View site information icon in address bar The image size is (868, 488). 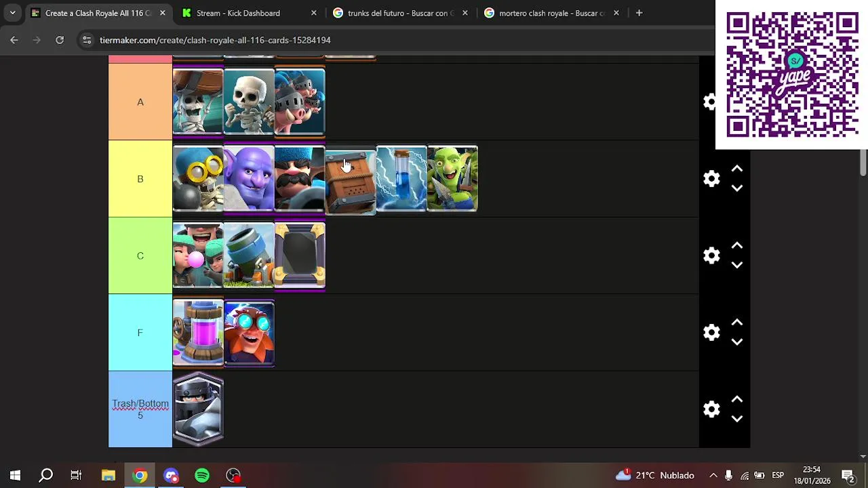86,40
